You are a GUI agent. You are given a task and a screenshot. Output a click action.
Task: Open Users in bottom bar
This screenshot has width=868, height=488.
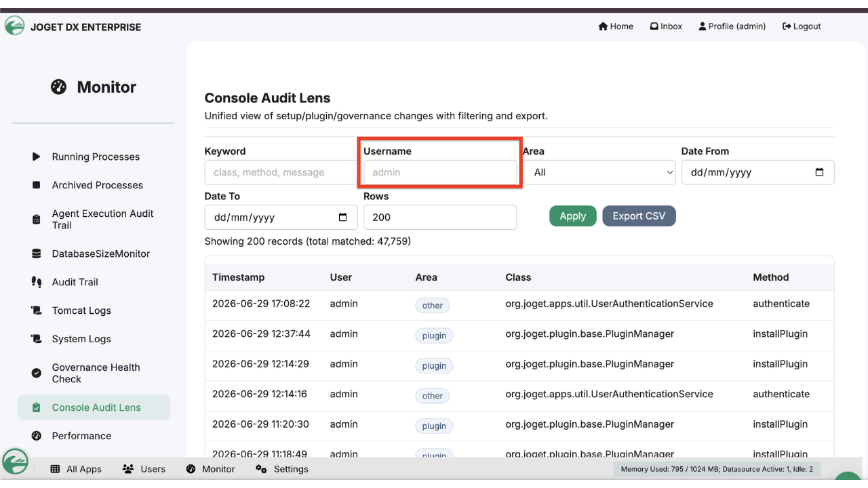(144, 469)
